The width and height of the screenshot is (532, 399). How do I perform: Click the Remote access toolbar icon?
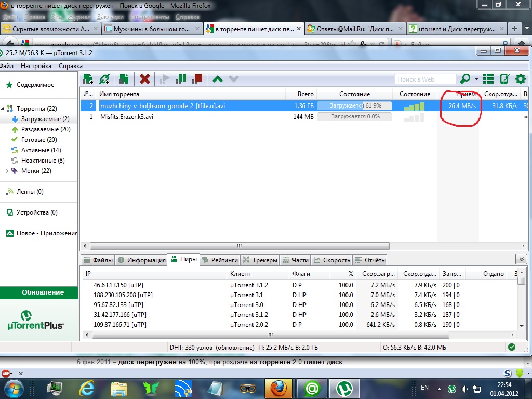[504, 79]
